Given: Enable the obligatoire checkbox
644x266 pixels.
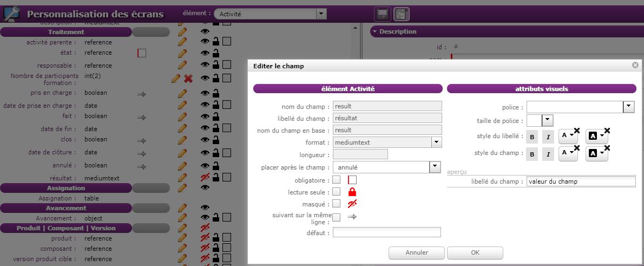Looking at the screenshot, I should 336,179.
